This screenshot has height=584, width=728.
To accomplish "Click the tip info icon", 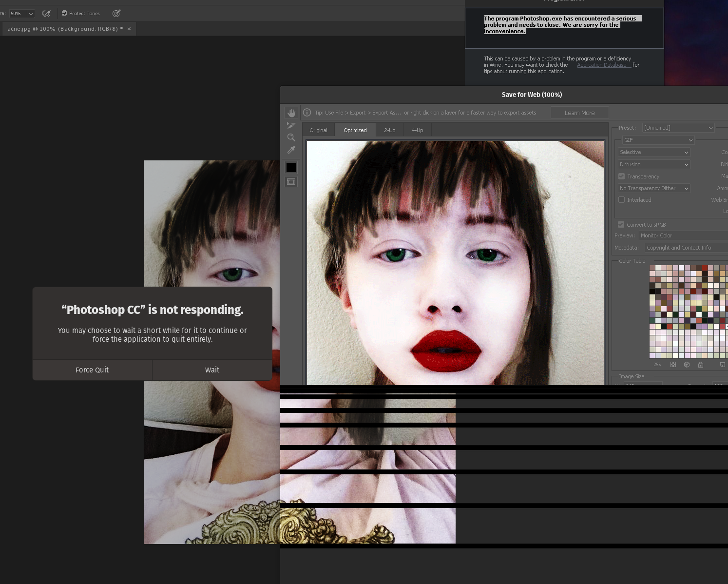I will [307, 113].
